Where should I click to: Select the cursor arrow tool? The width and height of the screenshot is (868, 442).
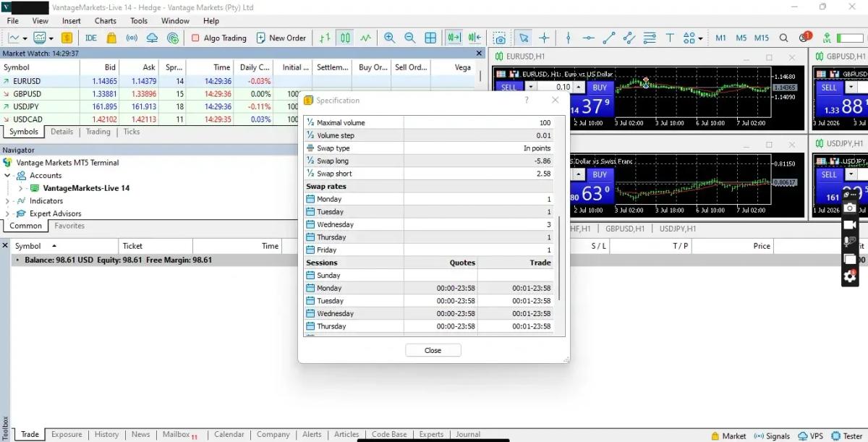[x=524, y=38]
